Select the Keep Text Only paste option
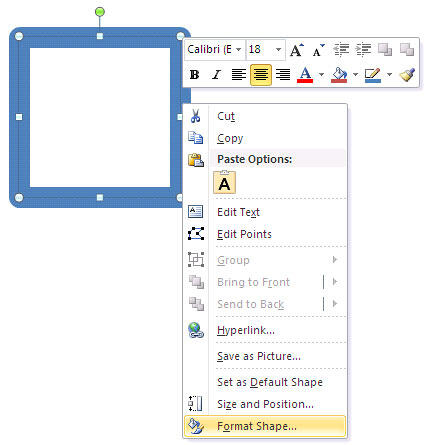 point(224,182)
